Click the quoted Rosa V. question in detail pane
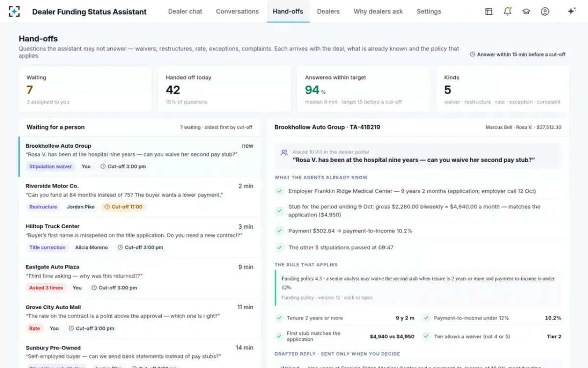The height and width of the screenshot is (368, 588). [x=414, y=160]
